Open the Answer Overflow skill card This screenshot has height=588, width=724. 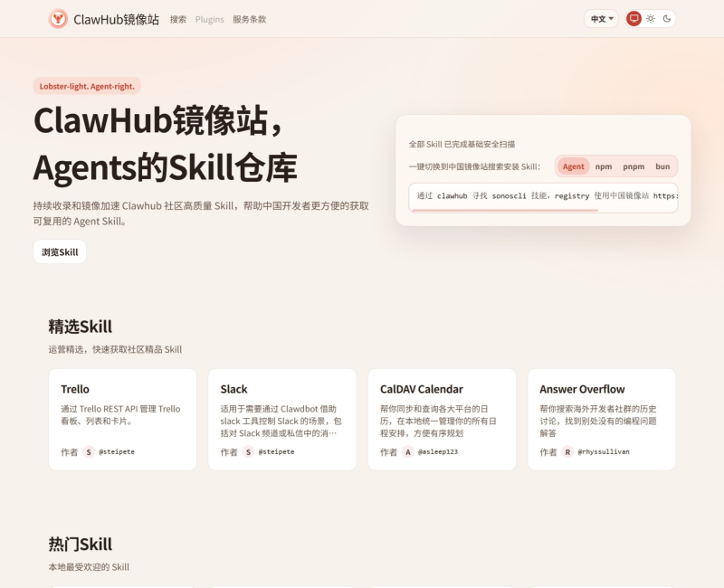[x=602, y=420]
